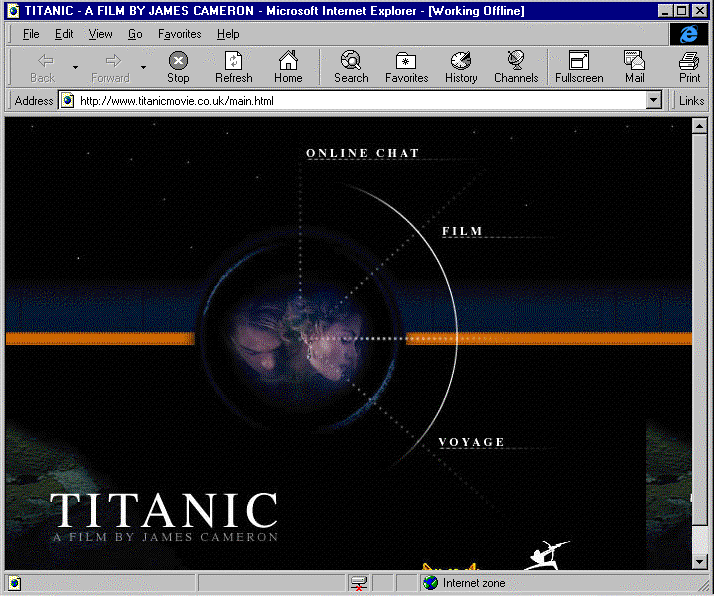Go to the Home page icon
The width and height of the screenshot is (714, 596).
click(288, 67)
